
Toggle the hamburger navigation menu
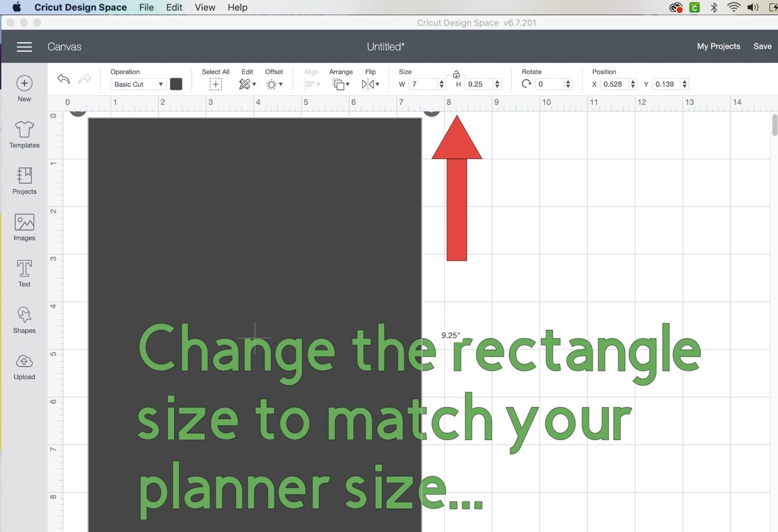point(24,47)
